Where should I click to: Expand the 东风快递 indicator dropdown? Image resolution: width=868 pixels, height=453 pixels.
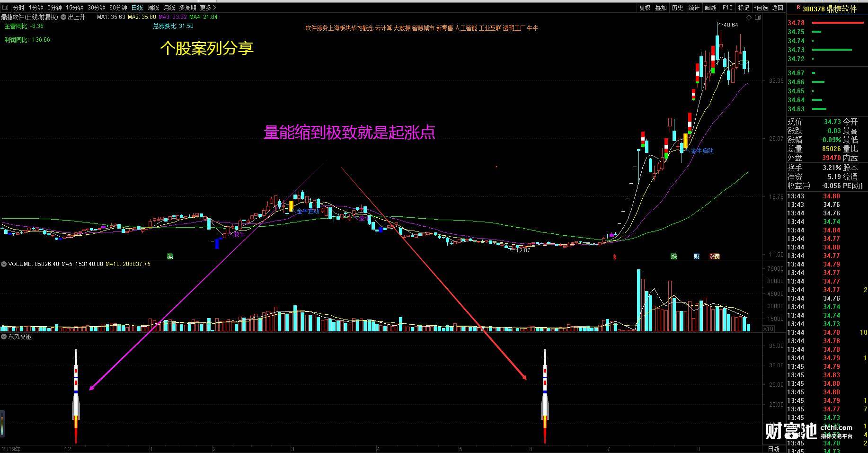click(x=4, y=337)
